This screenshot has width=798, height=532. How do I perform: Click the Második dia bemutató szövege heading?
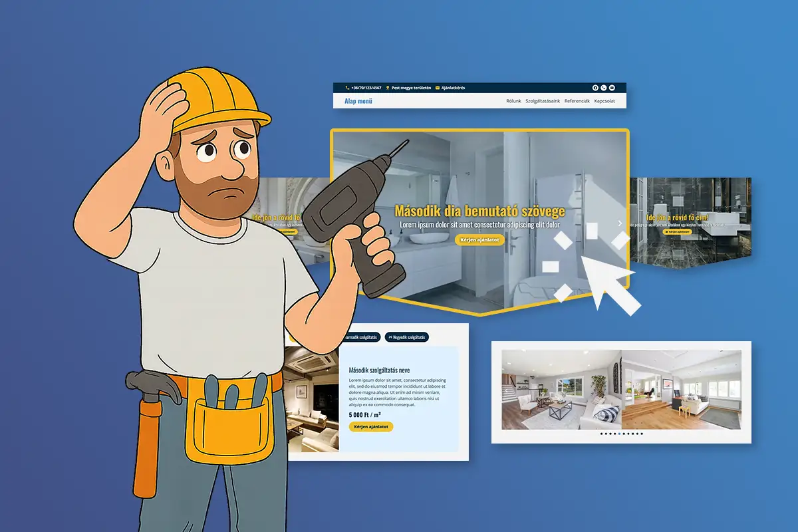tap(479, 211)
